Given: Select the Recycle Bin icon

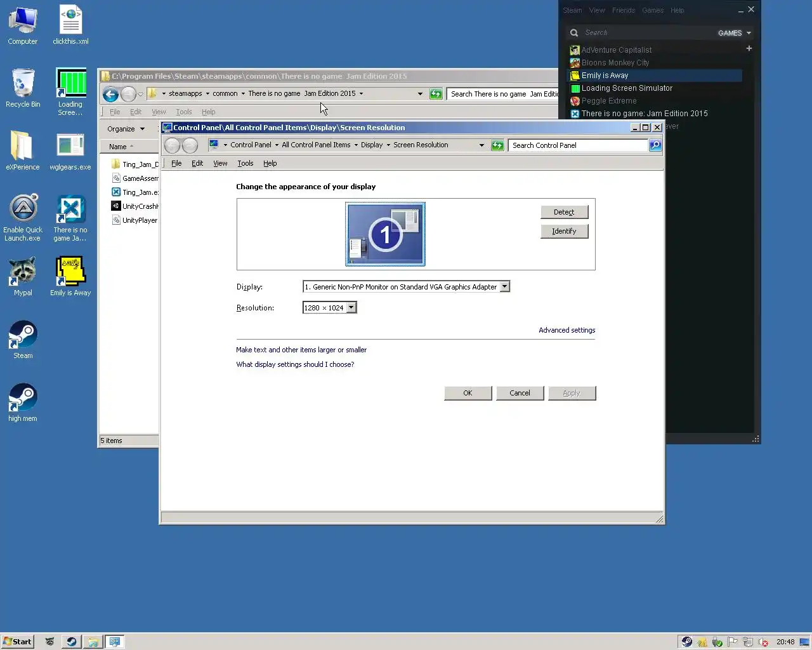Looking at the screenshot, I should pos(23,88).
